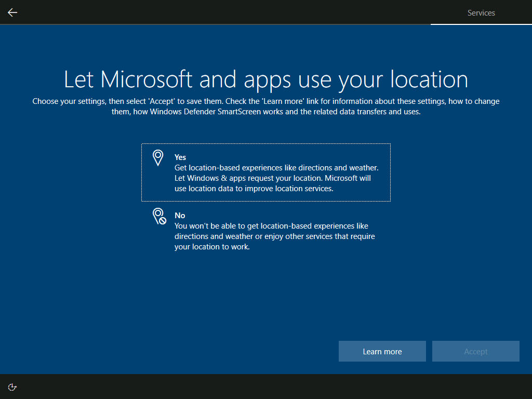
Task: Click the 'Get location-based experiences' description
Action: click(276, 178)
